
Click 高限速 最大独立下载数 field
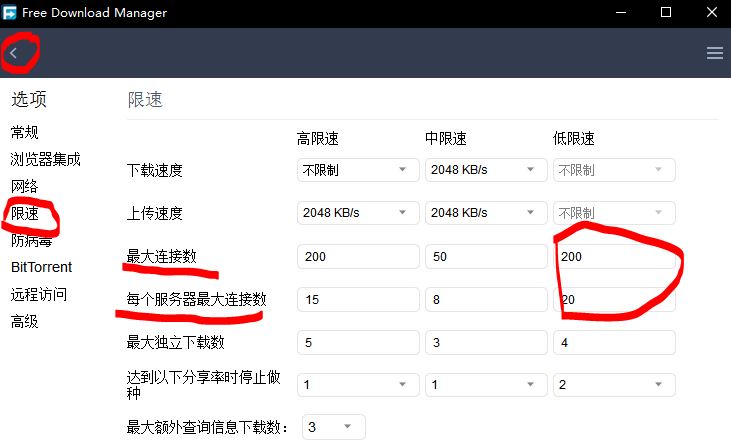point(358,343)
